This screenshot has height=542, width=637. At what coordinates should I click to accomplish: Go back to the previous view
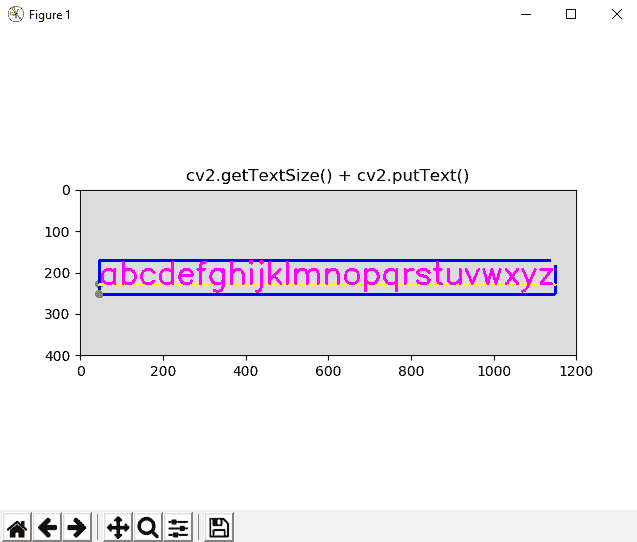point(47,527)
